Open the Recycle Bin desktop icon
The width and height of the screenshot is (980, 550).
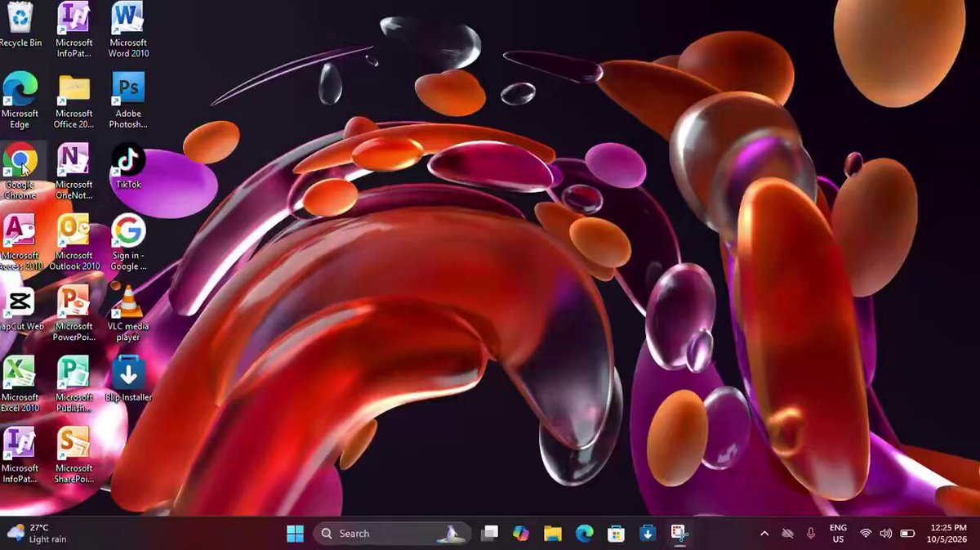tap(20, 25)
